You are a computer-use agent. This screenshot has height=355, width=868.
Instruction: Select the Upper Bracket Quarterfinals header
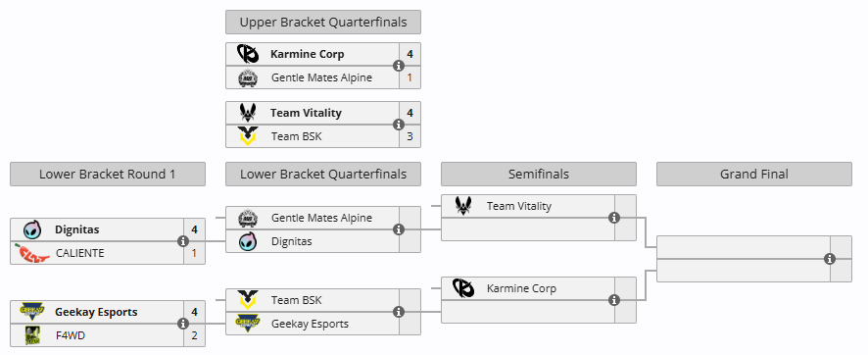(323, 23)
